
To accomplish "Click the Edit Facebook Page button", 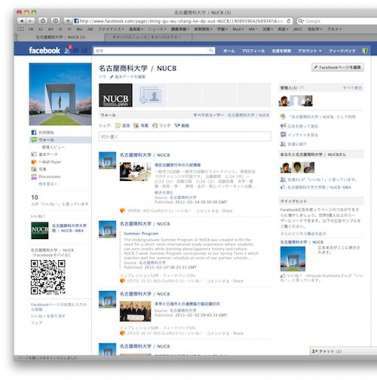I will [x=337, y=67].
